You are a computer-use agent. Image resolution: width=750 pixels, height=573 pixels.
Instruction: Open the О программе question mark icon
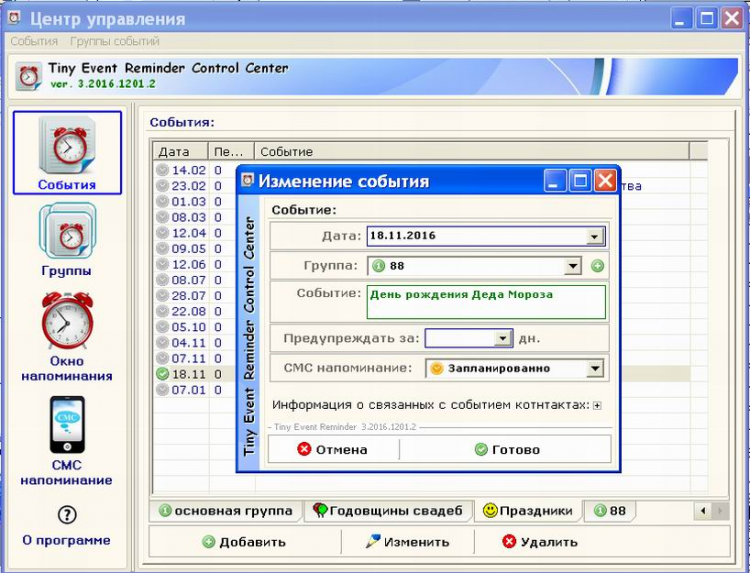[67, 515]
